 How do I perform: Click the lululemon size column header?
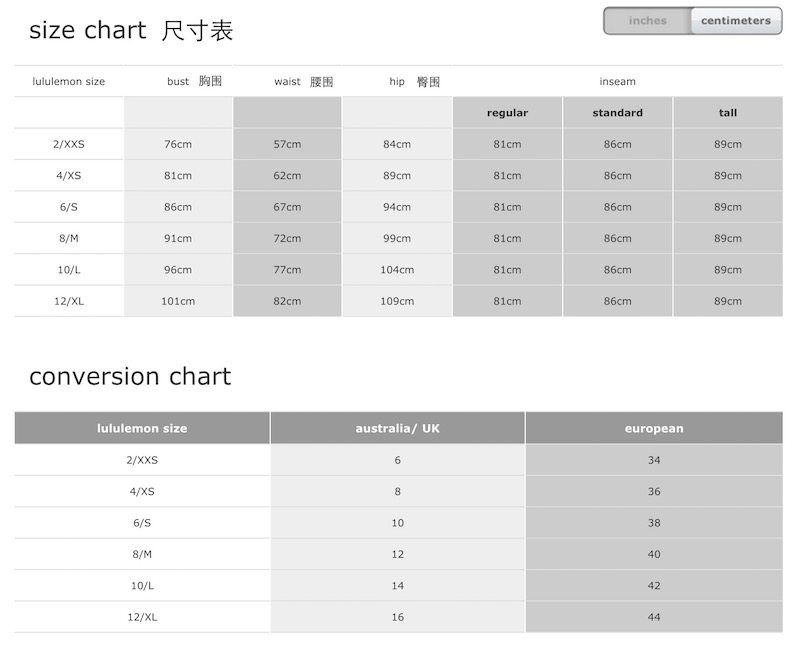pos(69,82)
